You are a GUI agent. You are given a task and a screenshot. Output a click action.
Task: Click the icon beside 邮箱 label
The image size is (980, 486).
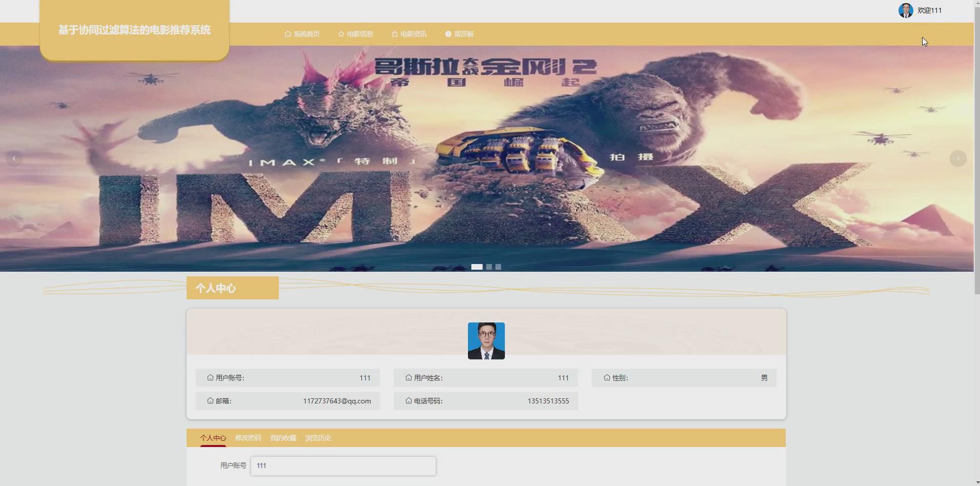tap(210, 401)
